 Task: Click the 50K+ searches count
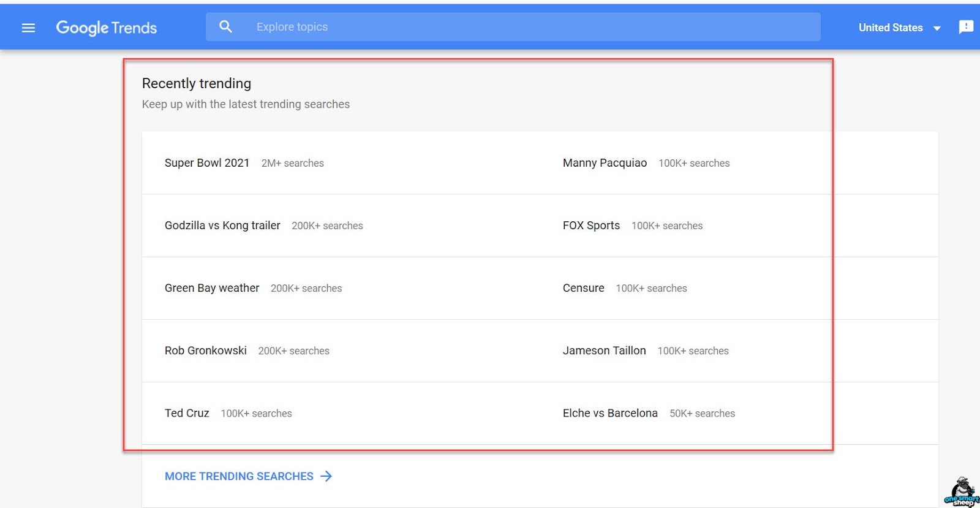click(x=702, y=413)
